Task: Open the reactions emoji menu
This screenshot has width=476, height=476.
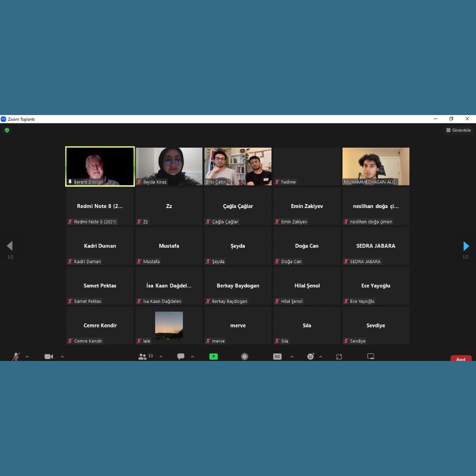Action: pyautogui.click(x=311, y=357)
